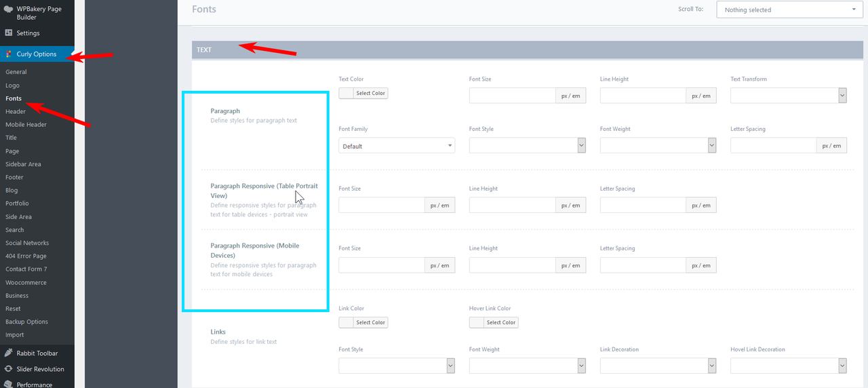Click the Paragraph row label
Screen dimensions: 868x388
(x=225, y=111)
